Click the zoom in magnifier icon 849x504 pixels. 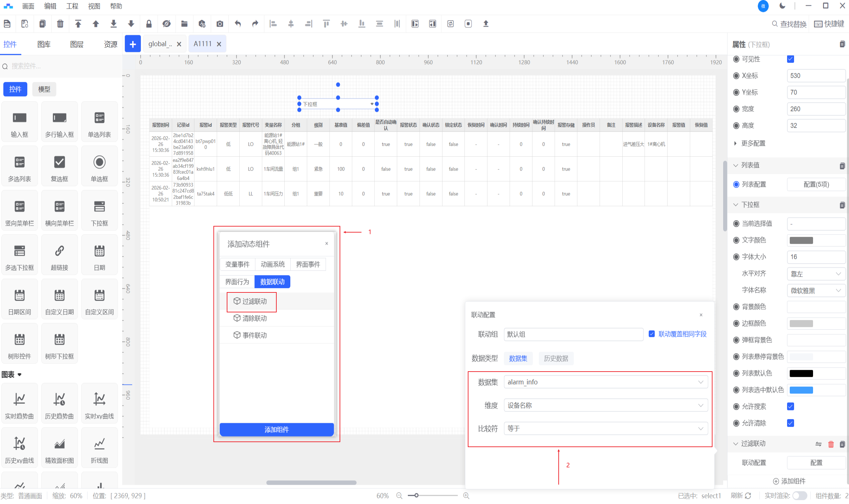[x=466, y=496]
